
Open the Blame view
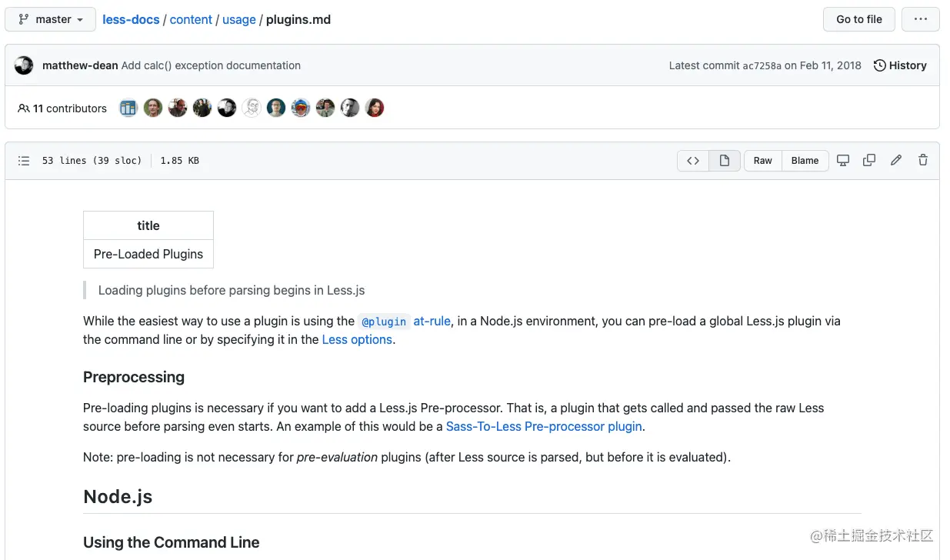click(x=805, y=161)
